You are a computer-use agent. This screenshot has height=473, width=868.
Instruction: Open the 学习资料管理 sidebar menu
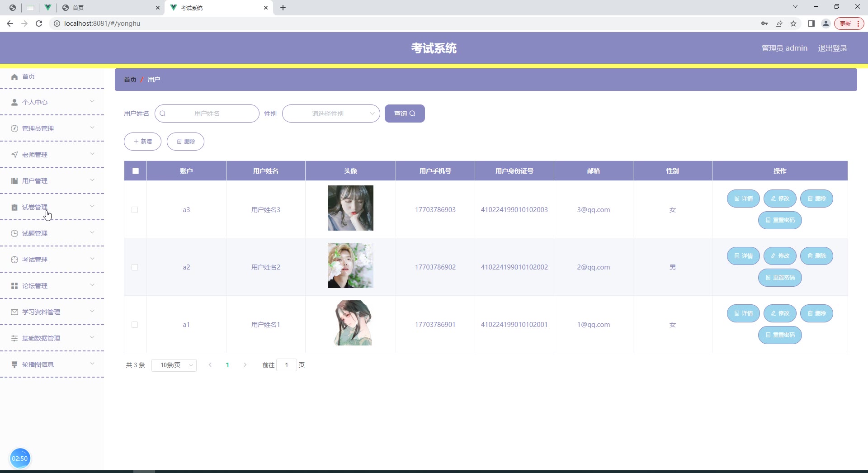[x=52, y=312]
